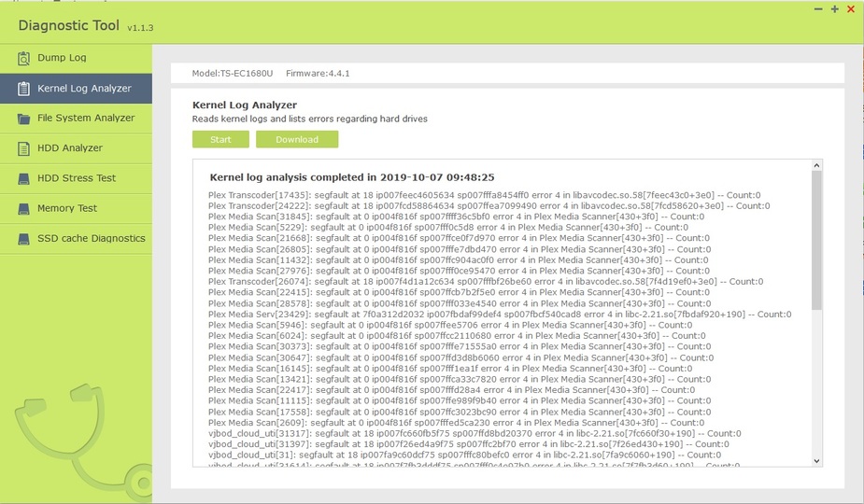Screen dimensions: 864x504
Task: Click the Plex Transcoder[24222] log line
Action: point(489,206)
